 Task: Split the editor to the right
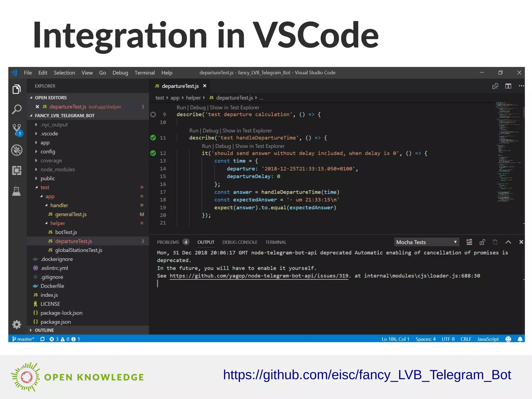508,86
